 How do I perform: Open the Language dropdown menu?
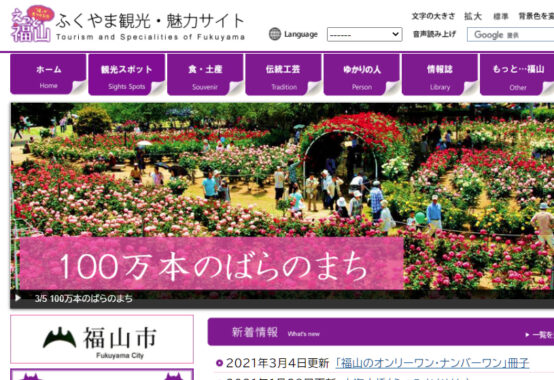(x=364, y=35)
